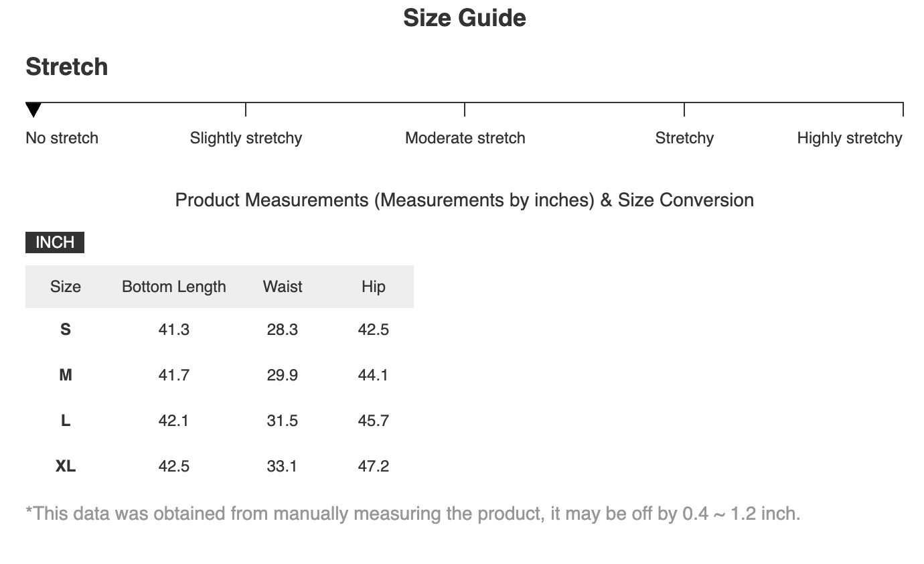924x564 pixels.
Task: Click the Product Measurements subtitle text
Action: [x=465, y=200]
